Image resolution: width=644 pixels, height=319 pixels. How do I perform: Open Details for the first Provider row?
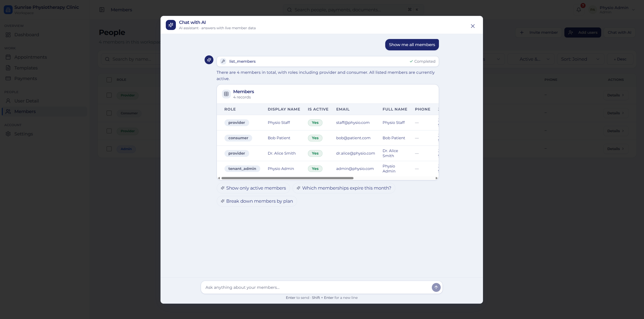616,95
